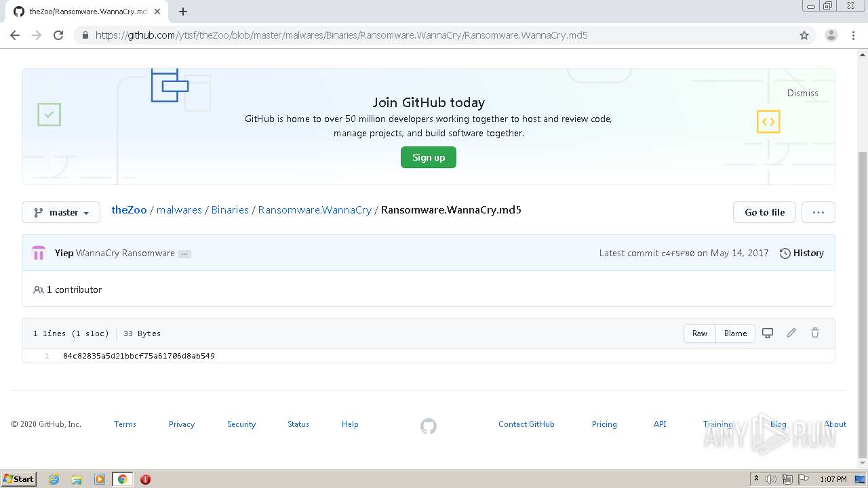Go to malwares folder breadcrumb
The height and width of the screenshot is (488, 868).
pos(179,210)
